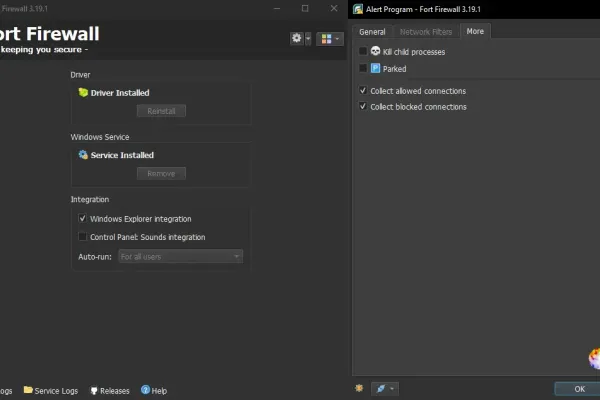
Task: Enable the Parked checkbox
Action: [x=363, y=68]
